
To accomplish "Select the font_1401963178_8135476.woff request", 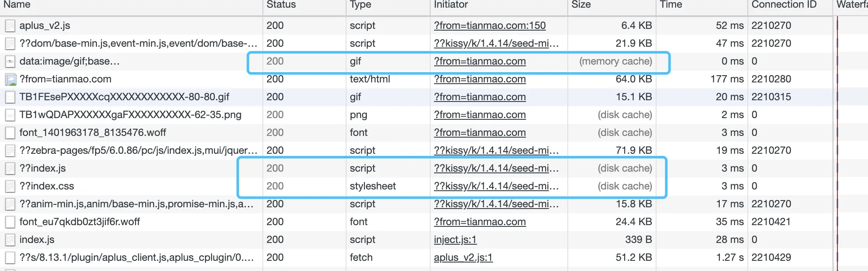I will coord(93,133).
